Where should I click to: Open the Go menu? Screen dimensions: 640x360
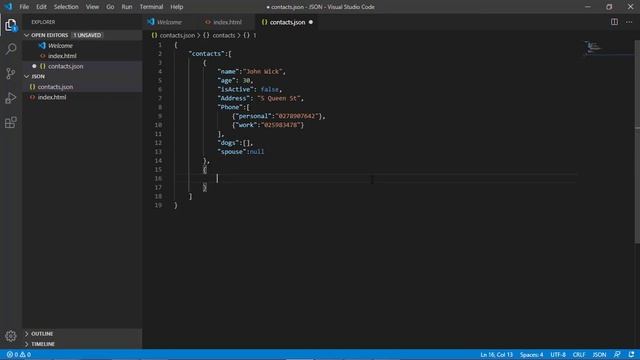[110, 7]
